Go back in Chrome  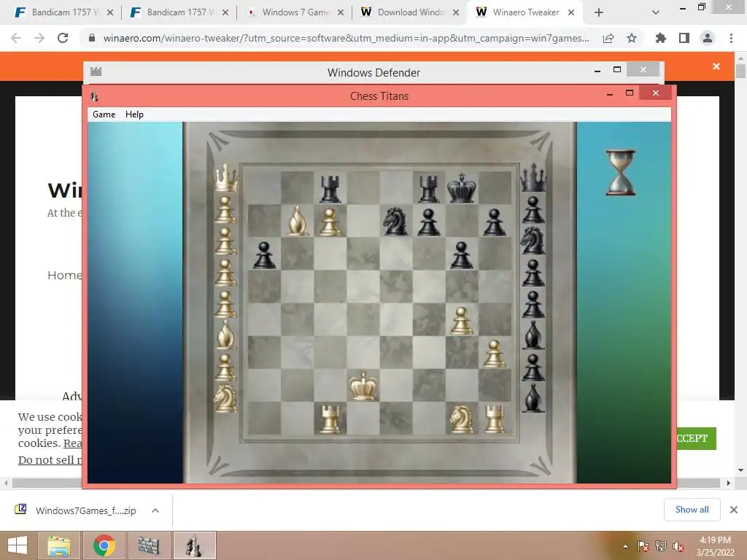pos(16,38)
